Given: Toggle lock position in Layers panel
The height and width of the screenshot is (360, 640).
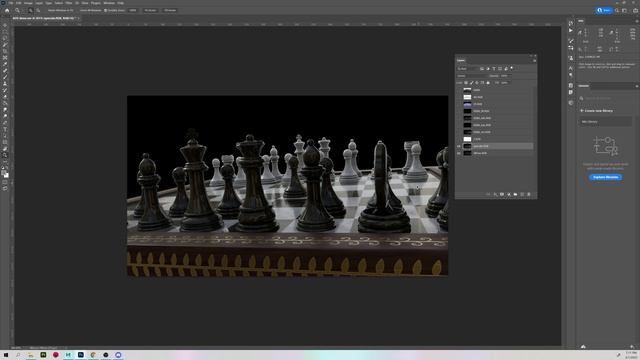Looking at the screenshot, I should click(x=477, y=83).
